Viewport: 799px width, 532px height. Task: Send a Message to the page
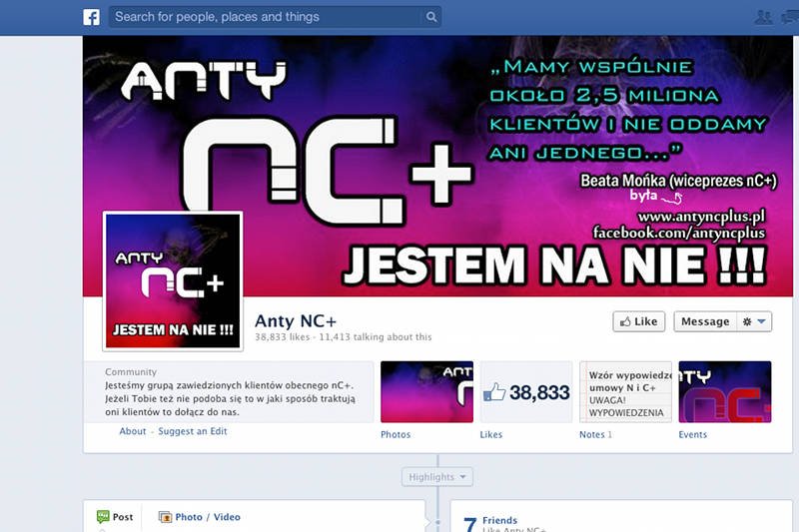click(x=705, y=321)
